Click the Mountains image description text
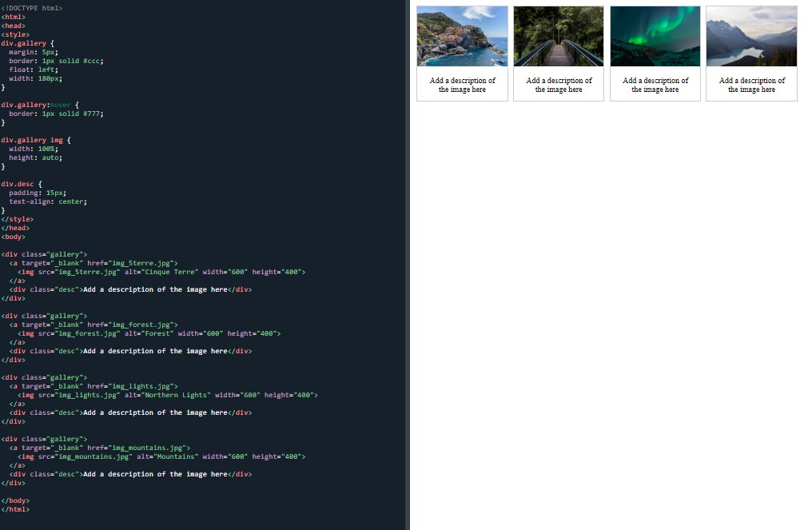 pos(751,85)
